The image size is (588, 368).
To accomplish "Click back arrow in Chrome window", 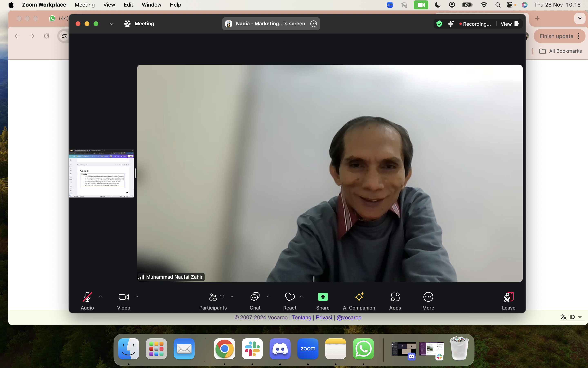I will point(17,36).
